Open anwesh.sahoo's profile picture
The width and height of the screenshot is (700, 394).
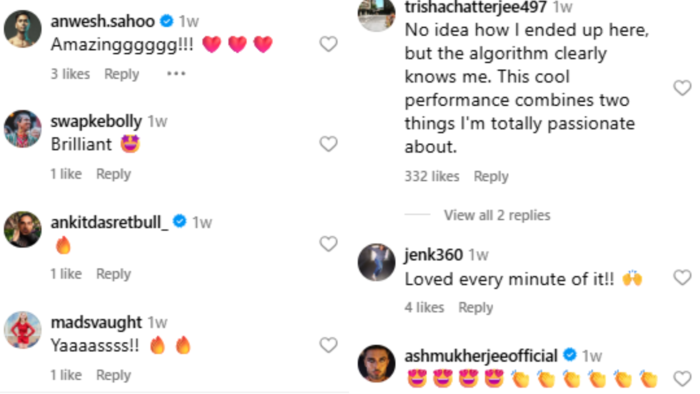pyautogui.click(x=23, y=29)
